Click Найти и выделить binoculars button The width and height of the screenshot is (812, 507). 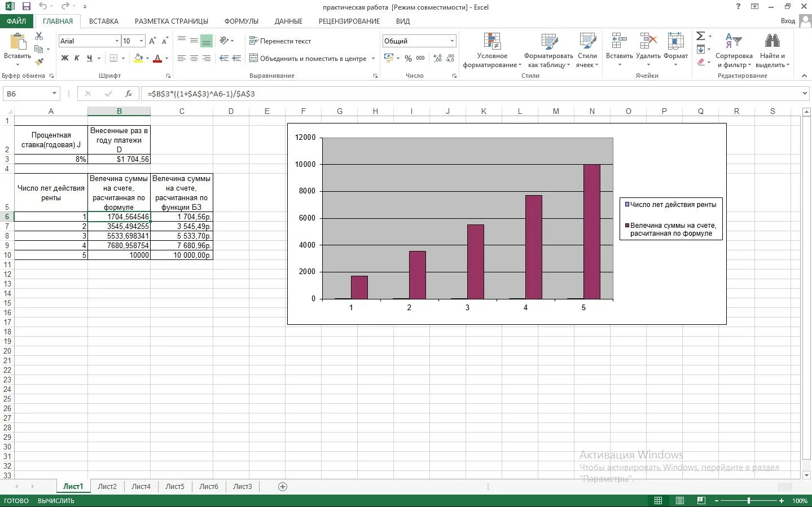pos(773,51)
